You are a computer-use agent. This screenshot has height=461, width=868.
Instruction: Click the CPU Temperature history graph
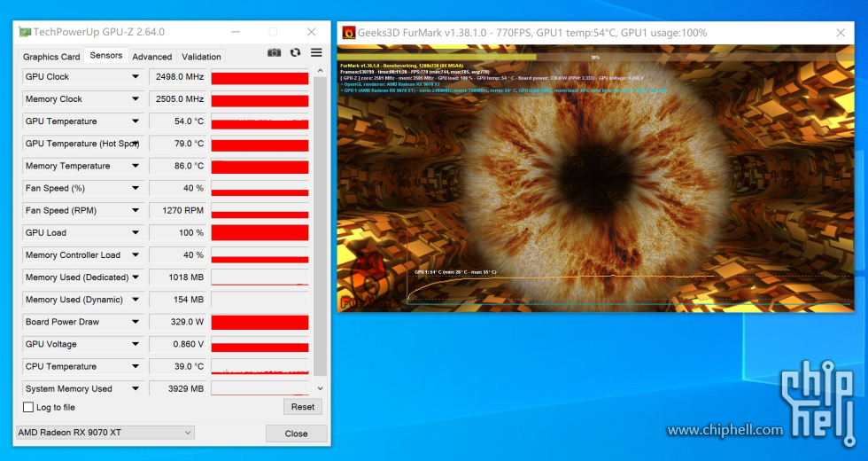260,366
